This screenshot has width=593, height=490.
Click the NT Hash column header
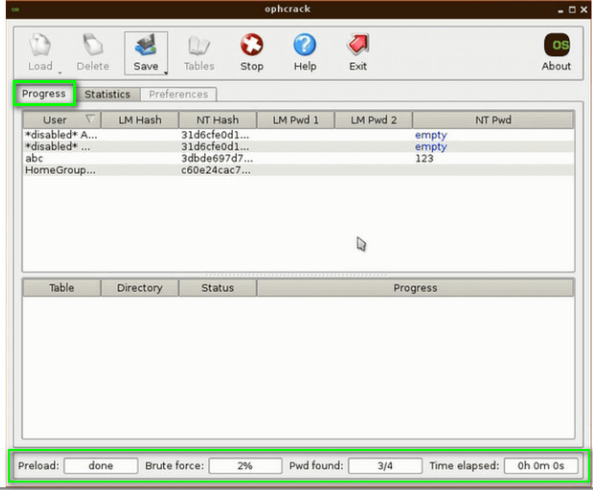click(x=217, y=120)
